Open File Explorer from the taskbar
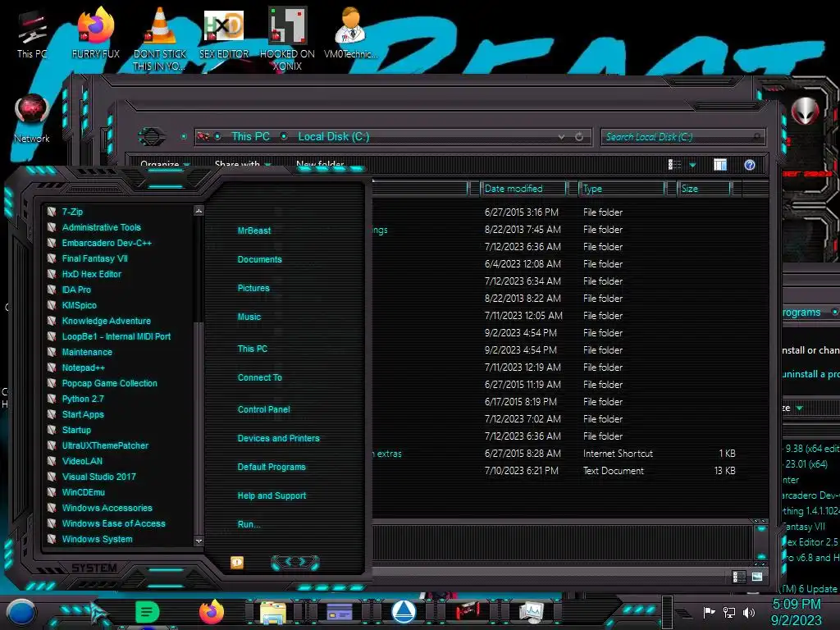Screen dimensions: 840x630 pyautogui.click(x=273, y=612)
